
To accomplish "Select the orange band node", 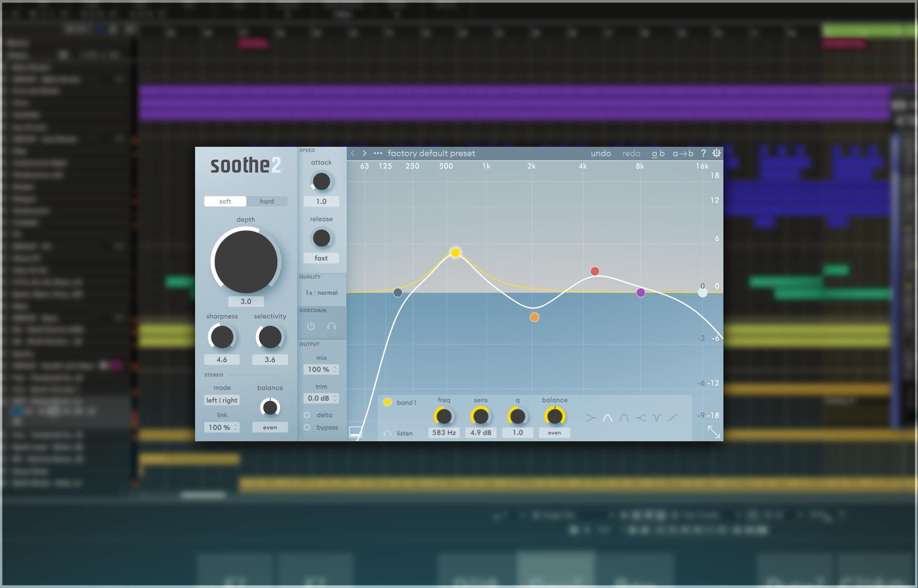I will click(535, 317).
